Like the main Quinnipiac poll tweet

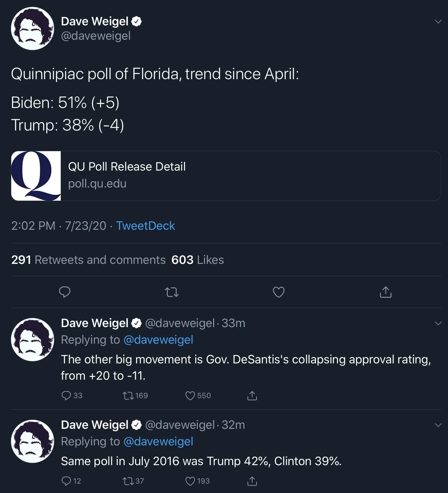278,292
